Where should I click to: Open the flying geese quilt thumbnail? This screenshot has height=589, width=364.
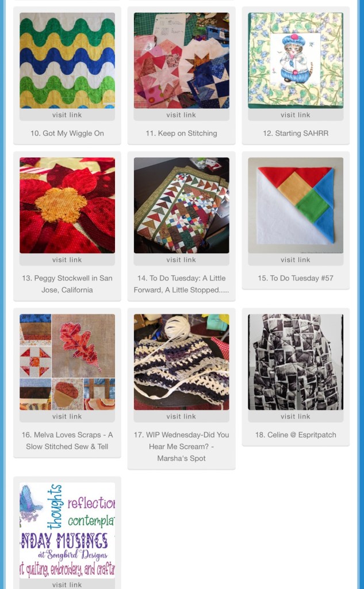pos(181,205)
